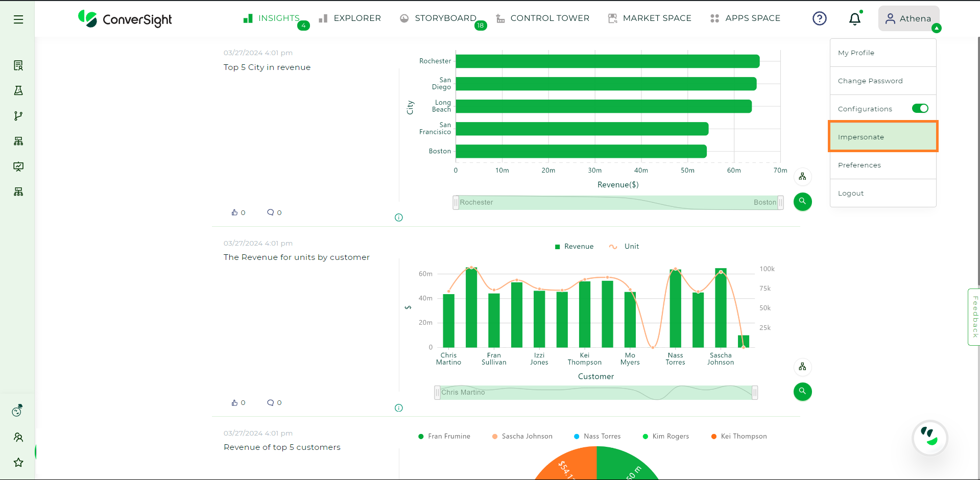This screenshot has height=480, width=980.
Task: Click green search button for city chart
Action: [802, 201]
